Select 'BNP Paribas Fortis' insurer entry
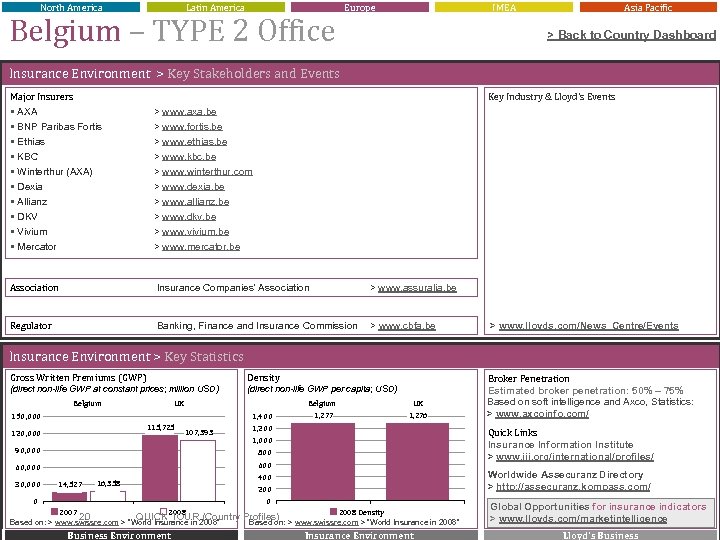720x540 pixels. tap(59, 127)
